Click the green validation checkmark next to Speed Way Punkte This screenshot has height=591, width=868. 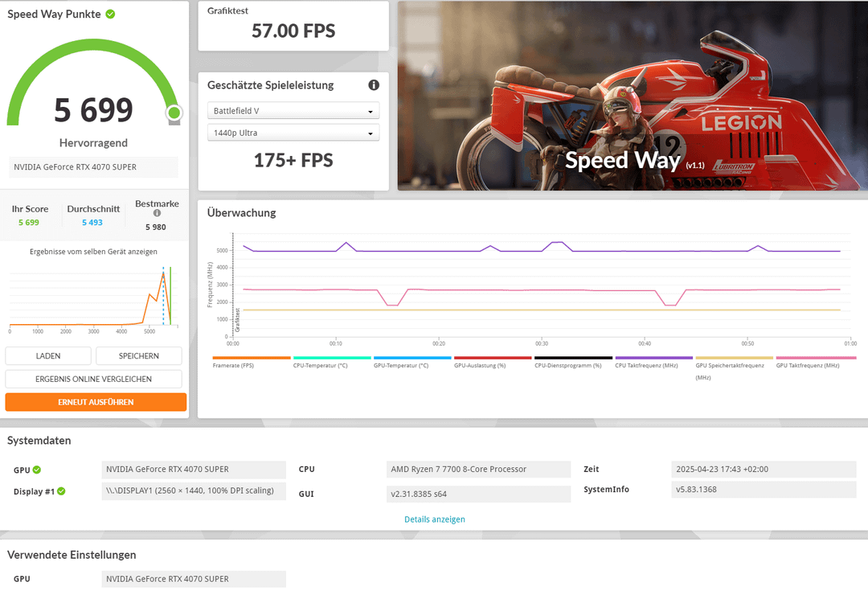[x=110, y=14]
